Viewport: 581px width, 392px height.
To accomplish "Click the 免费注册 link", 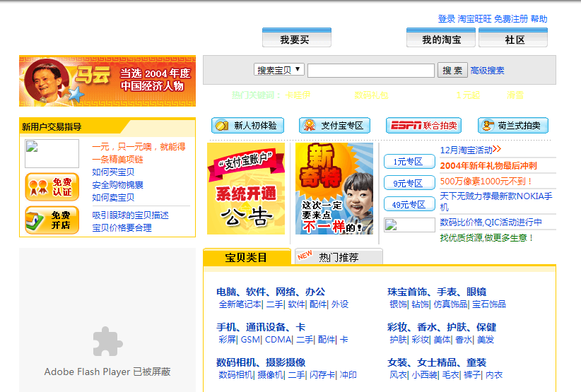I will click(510, 19).
